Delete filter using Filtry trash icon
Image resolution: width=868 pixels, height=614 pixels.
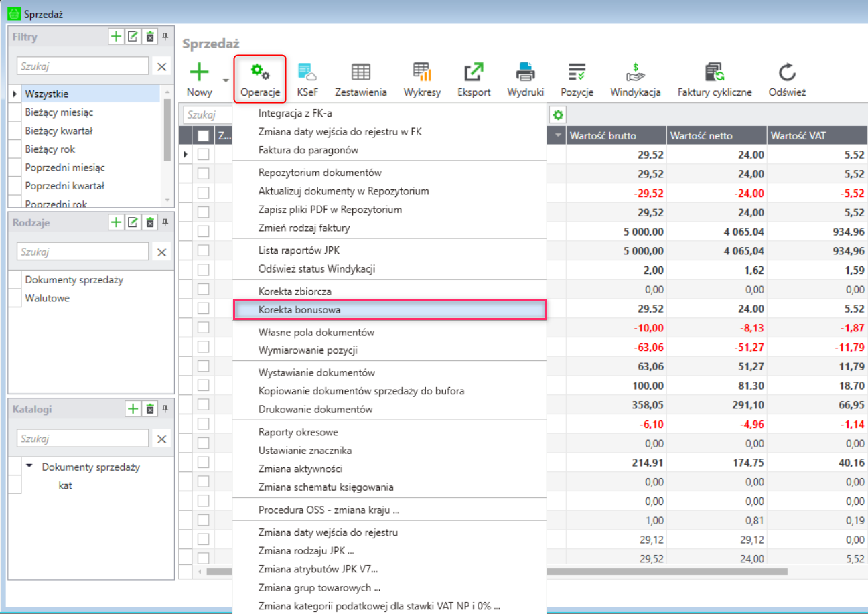coord(150,37)
